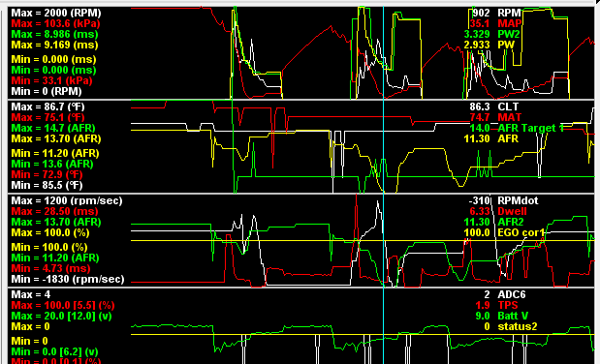Select the EGO cor1 field label

pos(521,232)
